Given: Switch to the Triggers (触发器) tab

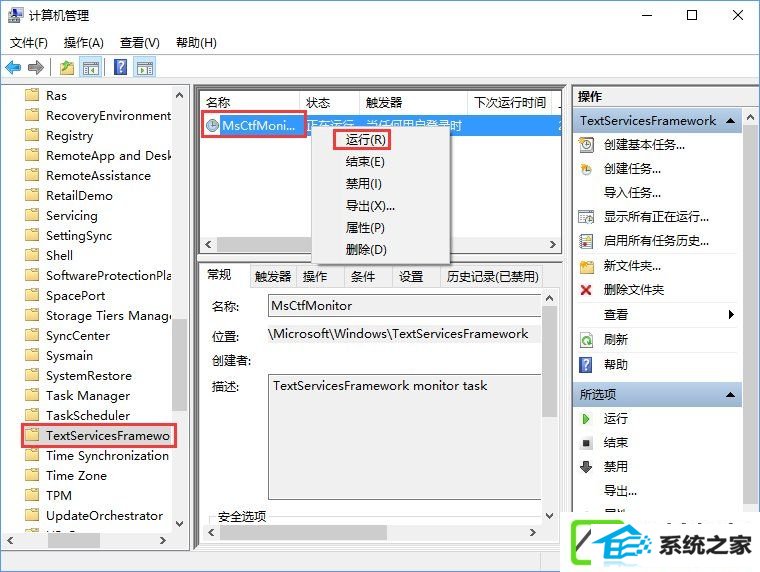Looking at the screenshot, I should click(273, 276).
